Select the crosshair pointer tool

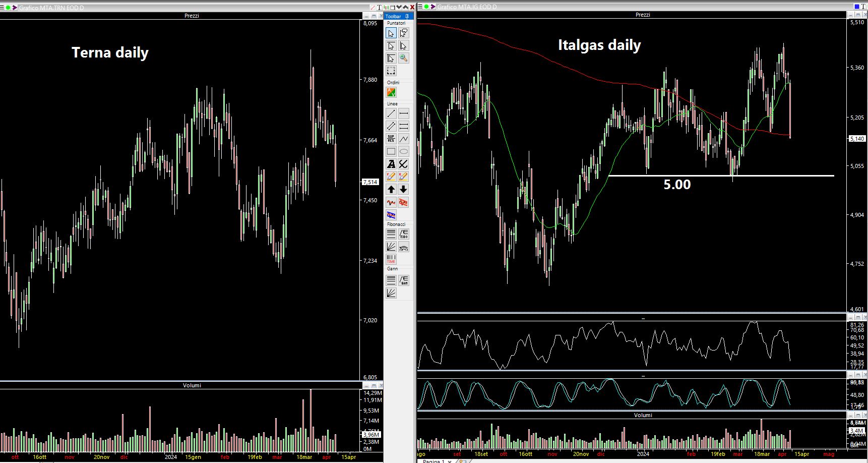coord(391,59)
